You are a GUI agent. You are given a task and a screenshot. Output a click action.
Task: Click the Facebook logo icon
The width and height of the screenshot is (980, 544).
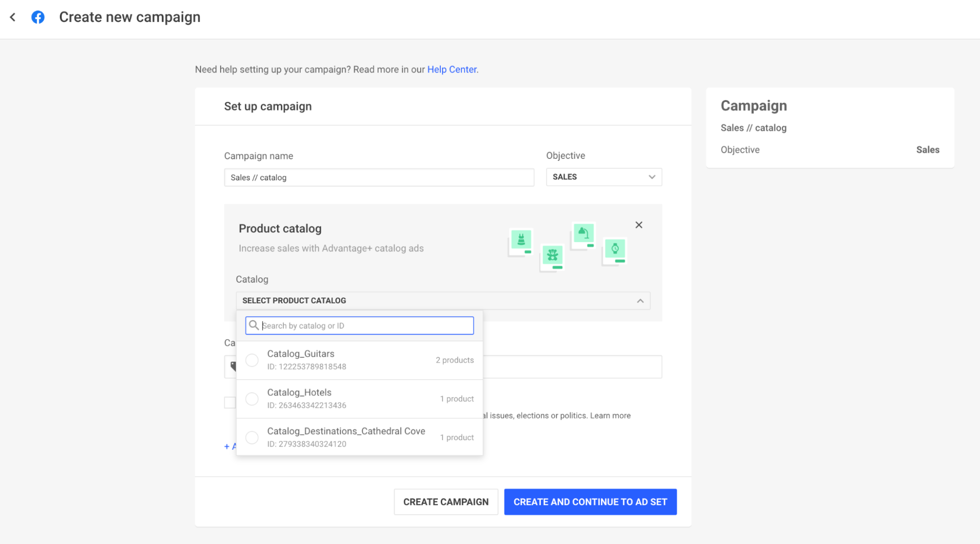[38, 17]
